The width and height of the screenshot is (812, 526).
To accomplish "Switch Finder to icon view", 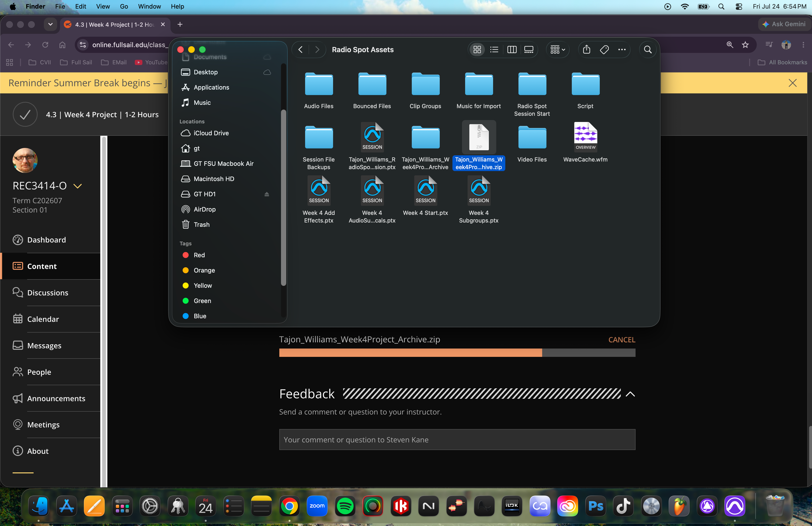I will [x=477, y=50].
